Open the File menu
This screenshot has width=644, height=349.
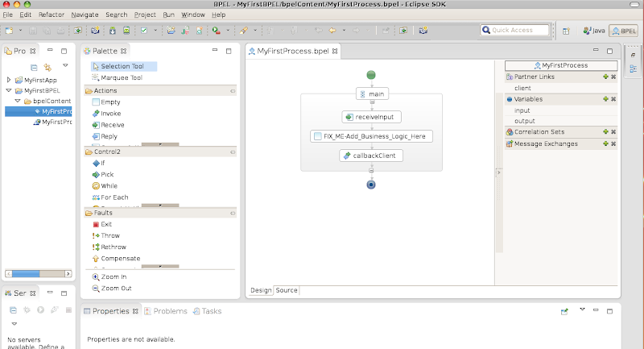pos(8,15)
